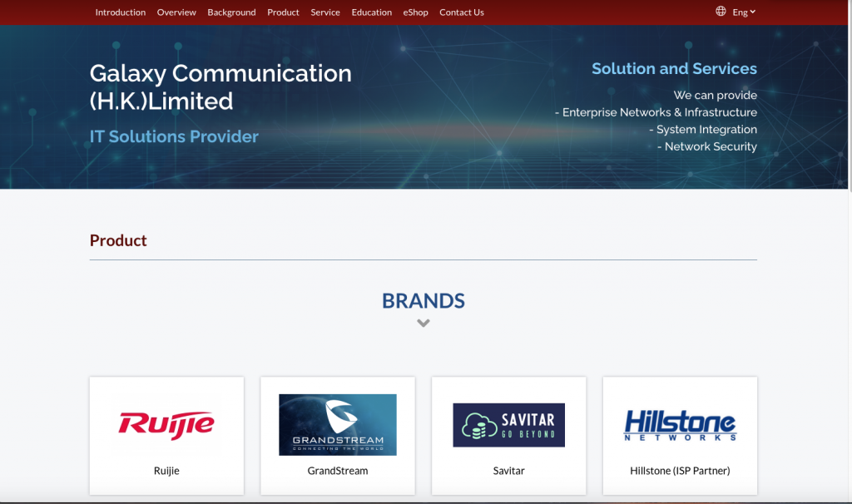852x504 pixels.
Task: Select the Background nav item
Action: coord(231,12)
